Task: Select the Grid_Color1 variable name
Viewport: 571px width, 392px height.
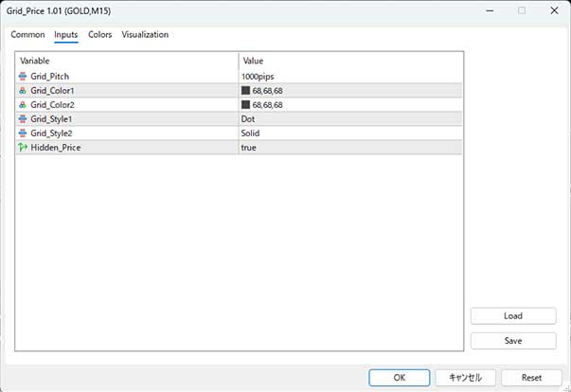Action: pos(52,91)
